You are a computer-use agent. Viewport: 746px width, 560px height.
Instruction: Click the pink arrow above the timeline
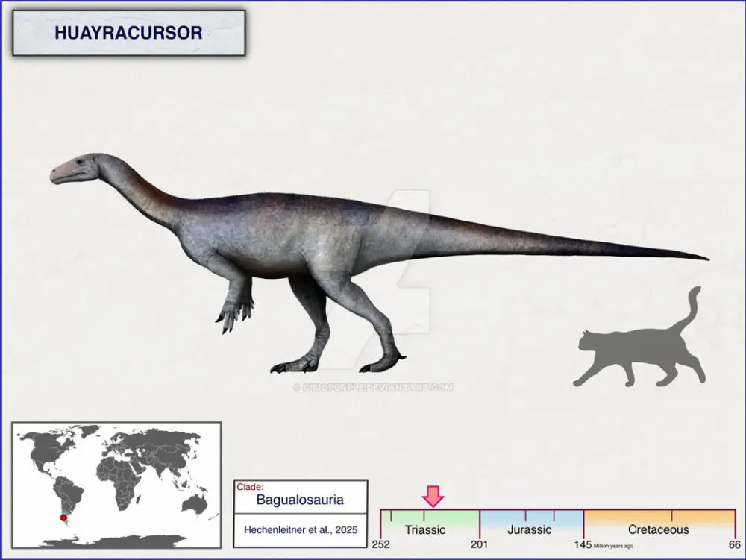(x=433, y=496)
